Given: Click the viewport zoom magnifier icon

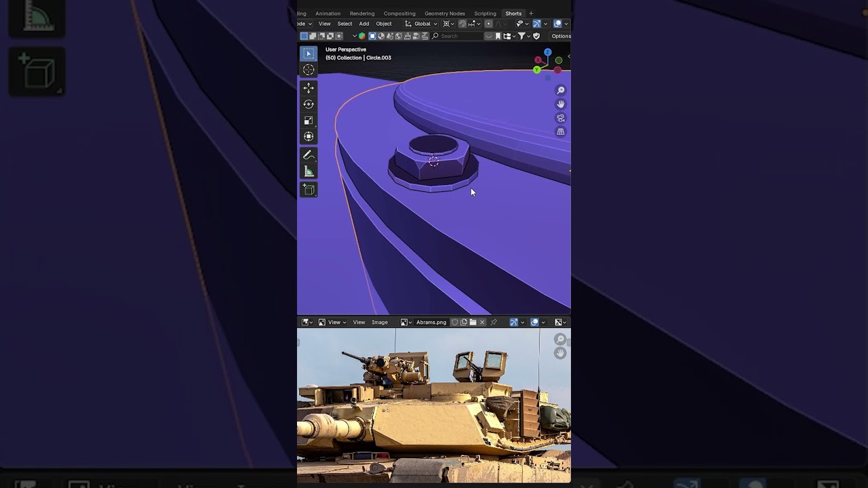Looking at the screenshot, I should (x=561, y=90).
